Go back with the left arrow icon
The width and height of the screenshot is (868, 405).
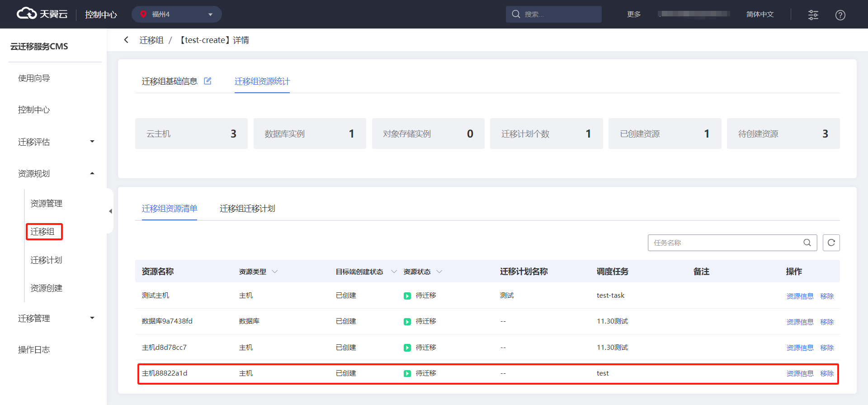click(x=126, y=40)
